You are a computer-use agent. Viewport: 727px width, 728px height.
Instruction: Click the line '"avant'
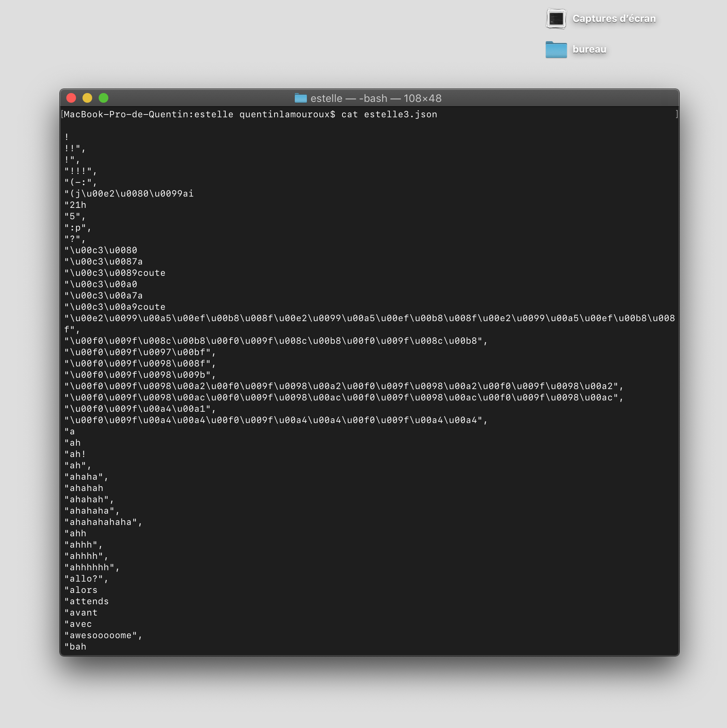81,613
